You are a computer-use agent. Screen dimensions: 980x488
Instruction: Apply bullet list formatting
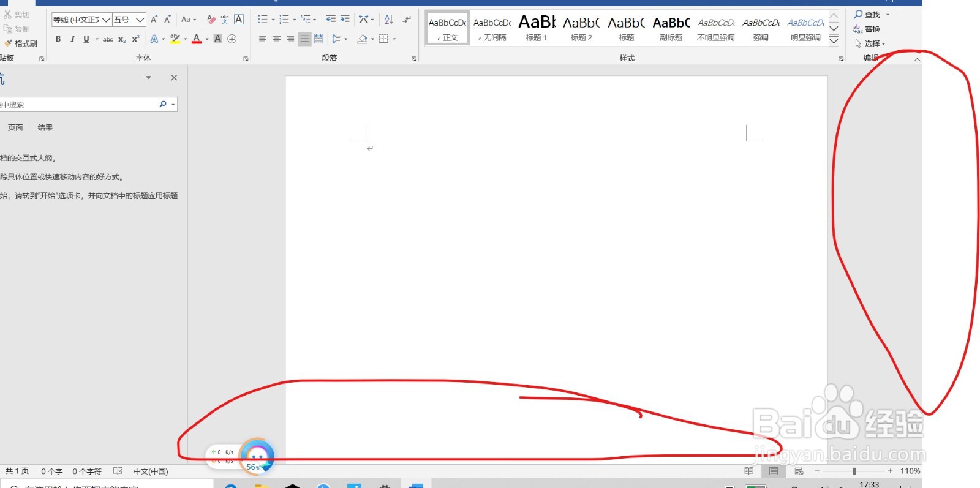pos(263,20)
